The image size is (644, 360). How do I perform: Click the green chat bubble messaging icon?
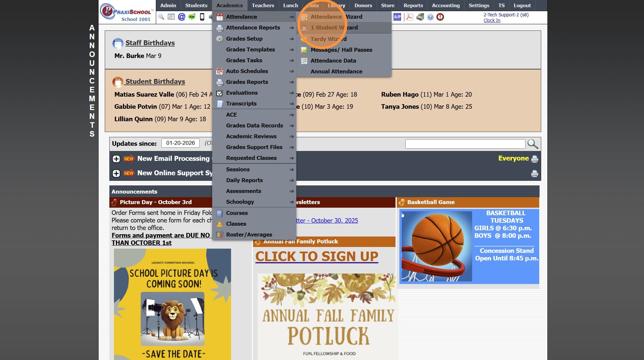tap(192, 17)
